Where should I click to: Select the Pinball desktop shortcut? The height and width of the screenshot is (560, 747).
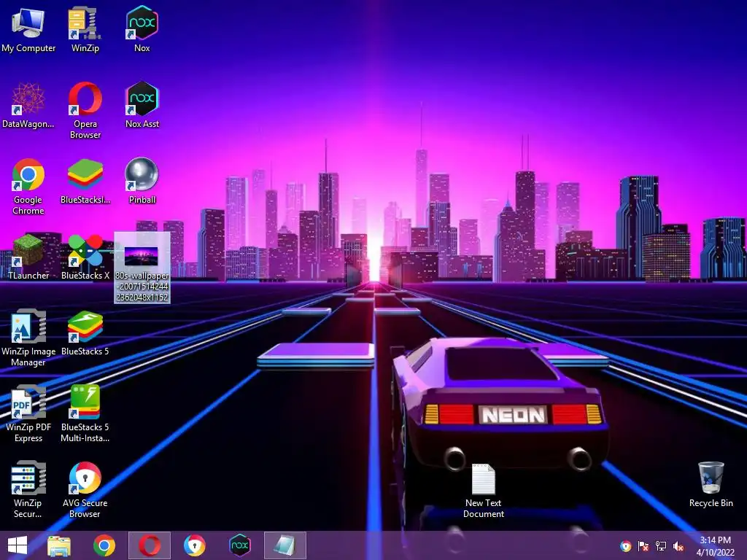(142, 182)
